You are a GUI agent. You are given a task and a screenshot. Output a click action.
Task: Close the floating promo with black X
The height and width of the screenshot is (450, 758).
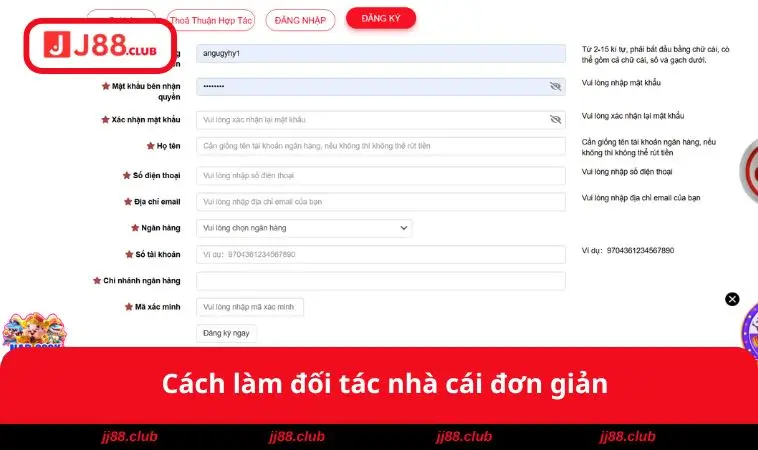tap(732, 299)
